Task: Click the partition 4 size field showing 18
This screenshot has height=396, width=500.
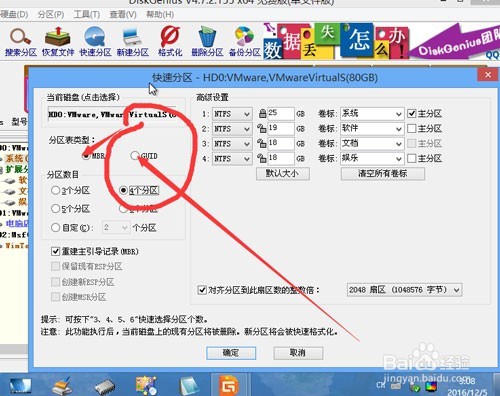Action: coord(281,158)
